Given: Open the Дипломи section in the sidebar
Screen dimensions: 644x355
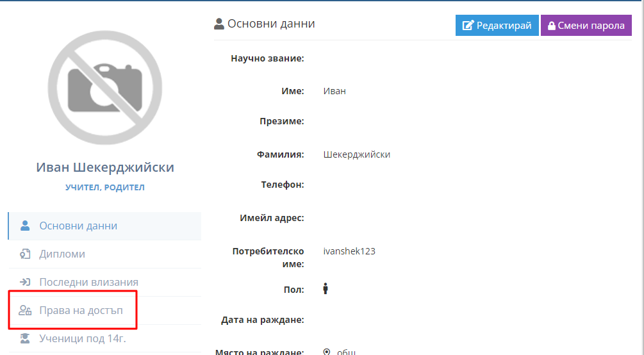Looking at the screenshot, I should click(62, 254).
